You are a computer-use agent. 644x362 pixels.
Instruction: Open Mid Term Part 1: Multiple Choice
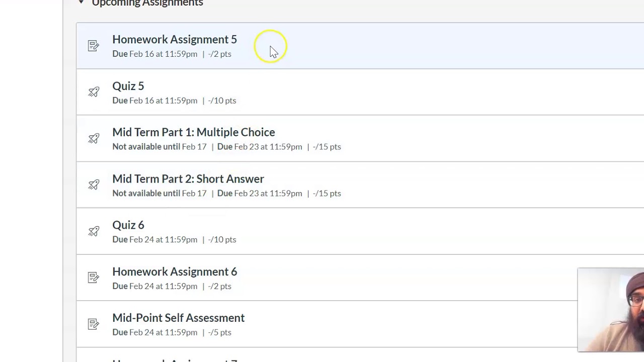click(x=193, y=132)
